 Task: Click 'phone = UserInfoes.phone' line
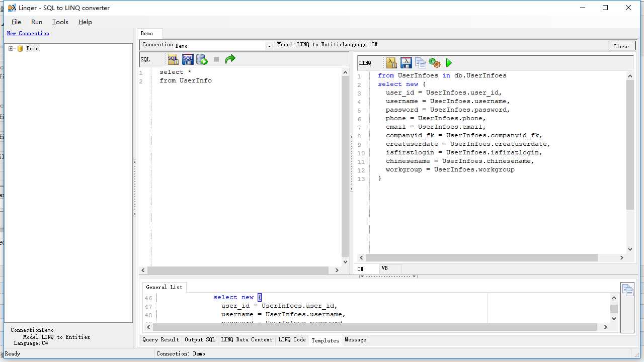[x=436, y=118]
